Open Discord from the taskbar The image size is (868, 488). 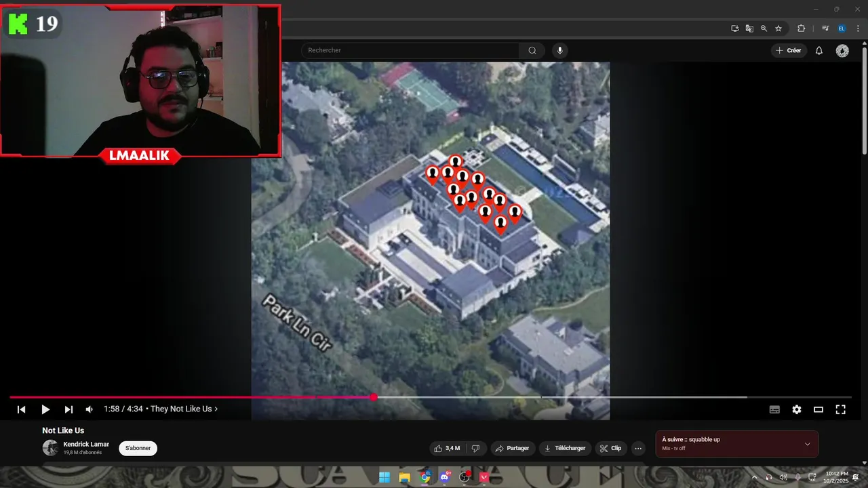pos(445,477)
